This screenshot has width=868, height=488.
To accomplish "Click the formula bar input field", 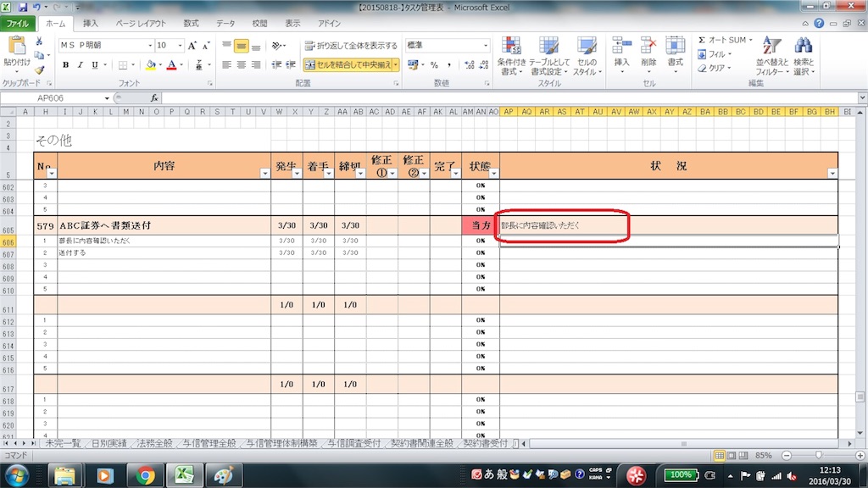I will (x=509, y=98).
